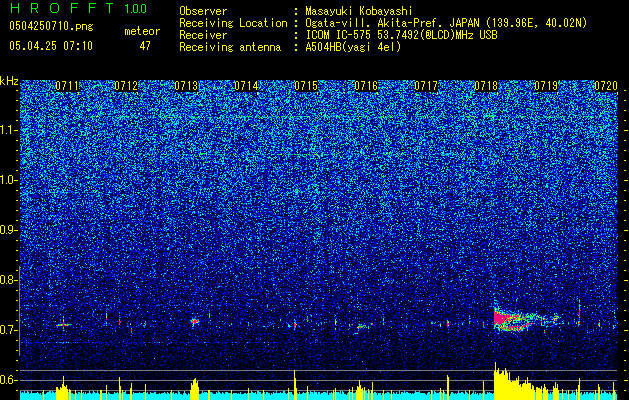Click the kHz axis unit label
The height and width of the screenshot is (400, 629).
(9, 81)
